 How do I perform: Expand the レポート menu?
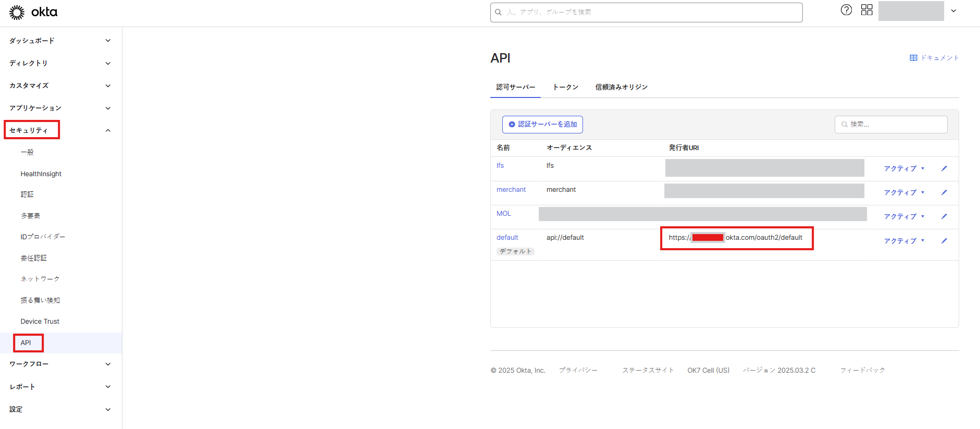108,387
